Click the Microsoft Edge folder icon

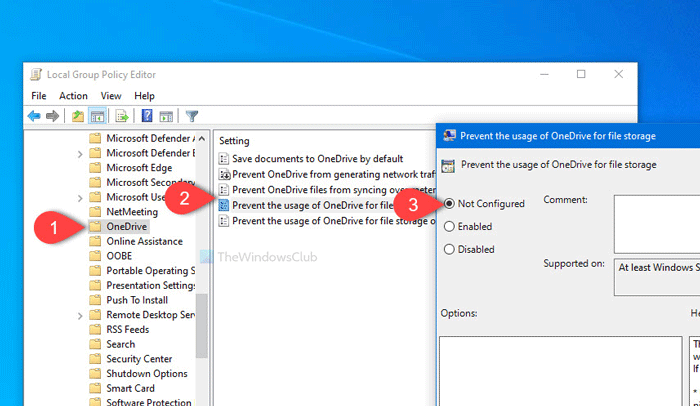pyautogui.click(x=95, y=167)
